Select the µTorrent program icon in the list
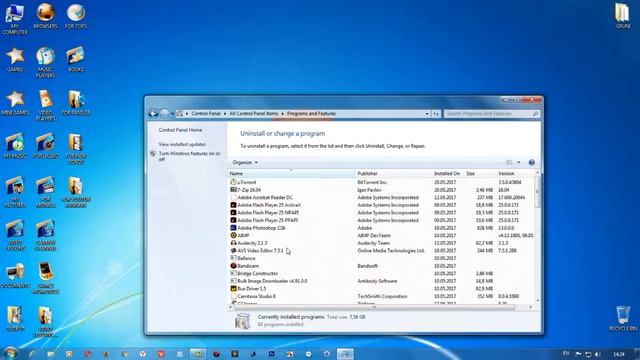Viewport: 640px width, 360px height. [233, 182]
